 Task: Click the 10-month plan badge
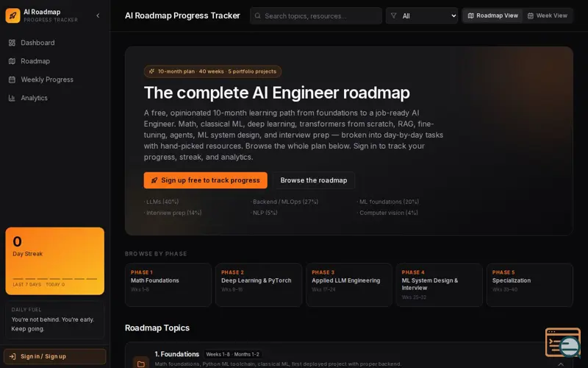click(x=212, y=71)
